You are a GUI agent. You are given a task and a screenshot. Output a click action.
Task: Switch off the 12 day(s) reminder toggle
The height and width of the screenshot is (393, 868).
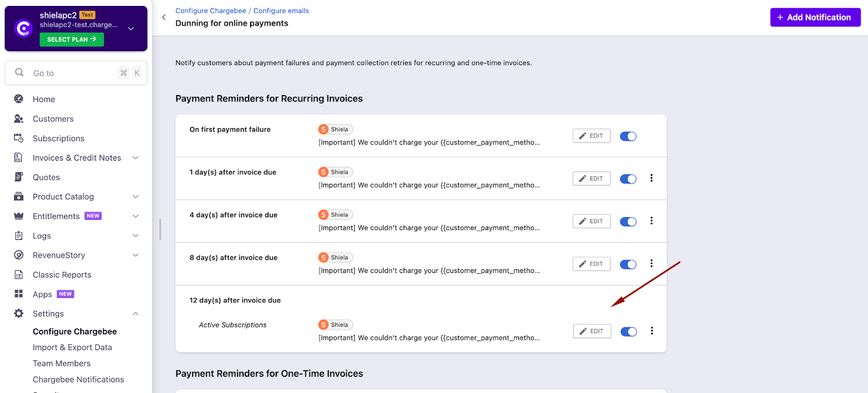coord(629,332)
